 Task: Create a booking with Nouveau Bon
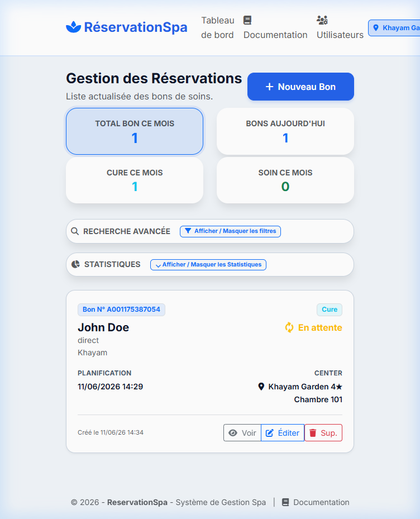click(300, 87)
